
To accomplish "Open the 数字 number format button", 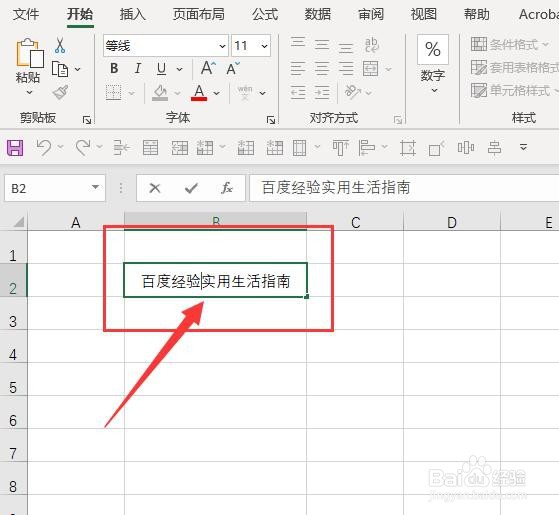I will click(433, 64).
